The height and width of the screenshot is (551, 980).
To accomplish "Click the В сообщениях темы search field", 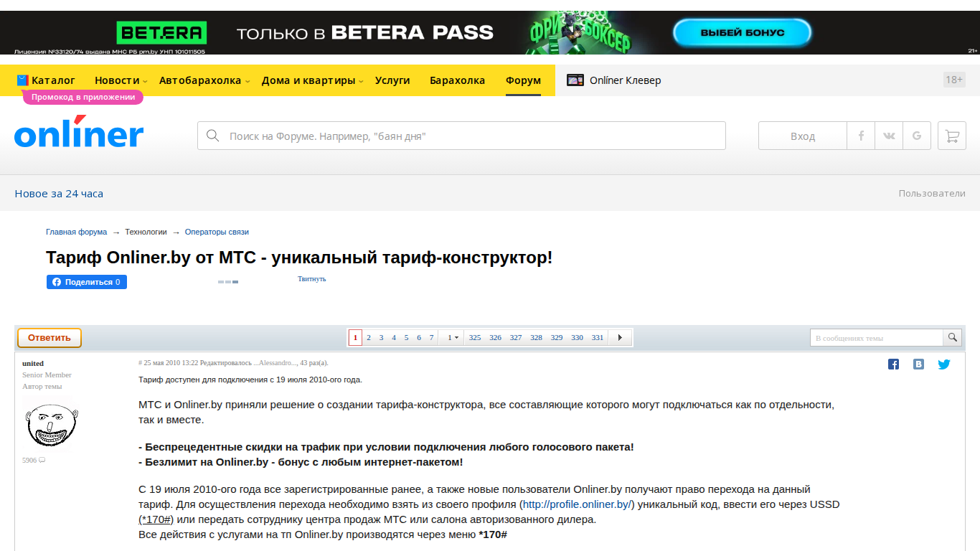I will coord(877,337).
